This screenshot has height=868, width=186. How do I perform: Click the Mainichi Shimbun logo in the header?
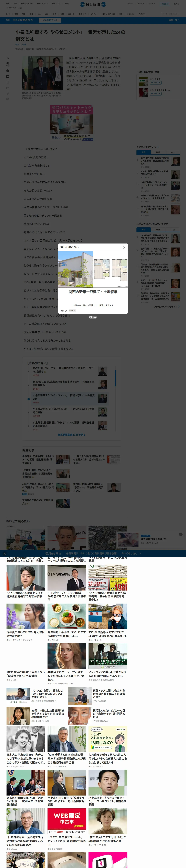pos(93,4)
